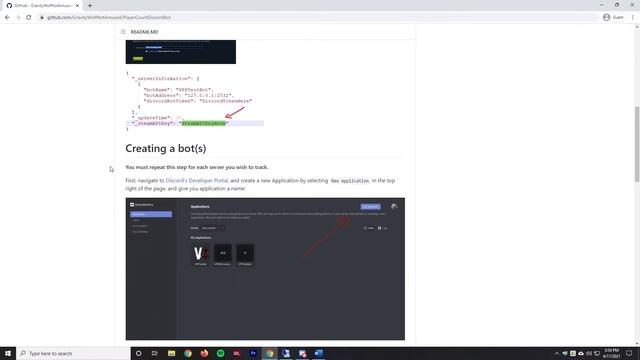Open the README table of contents icon
Screen dimensions: 640x360
click(x=123, y=32)
